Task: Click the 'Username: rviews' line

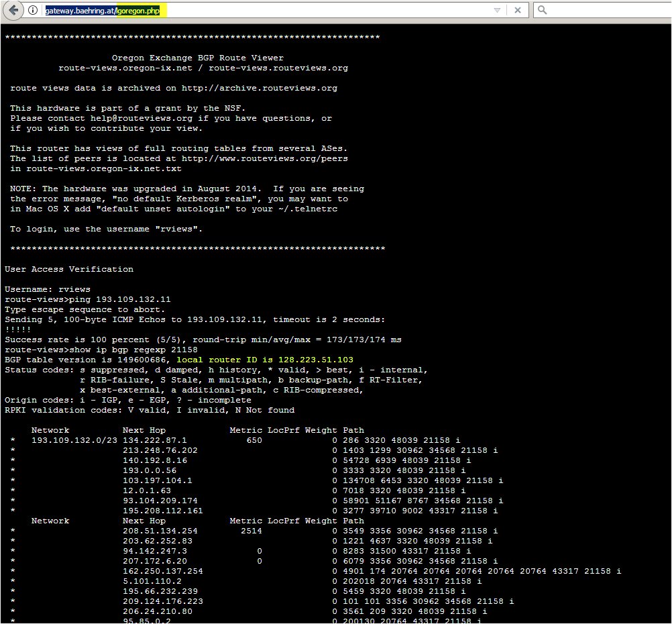Action: pos(47,289)
